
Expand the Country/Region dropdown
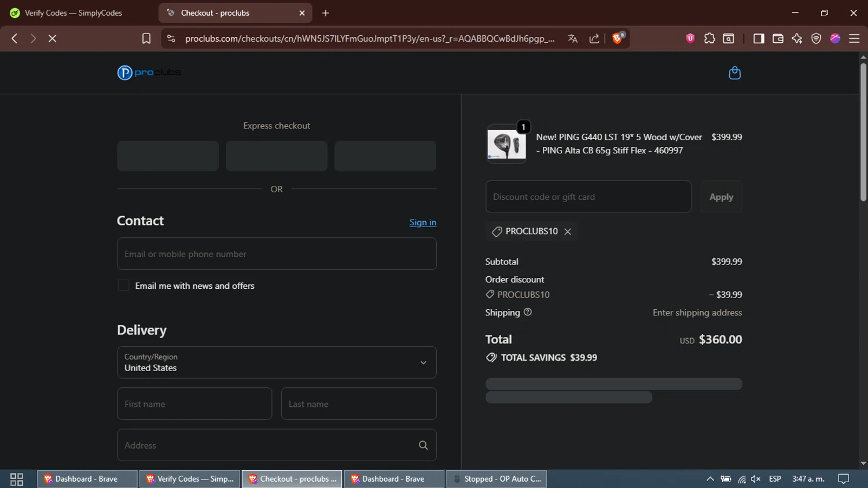pos(277,362)
